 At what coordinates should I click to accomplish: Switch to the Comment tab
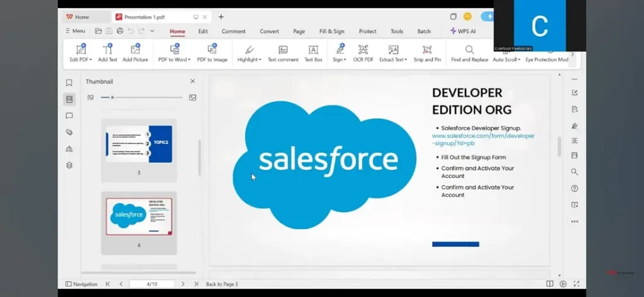coord(233,31)
